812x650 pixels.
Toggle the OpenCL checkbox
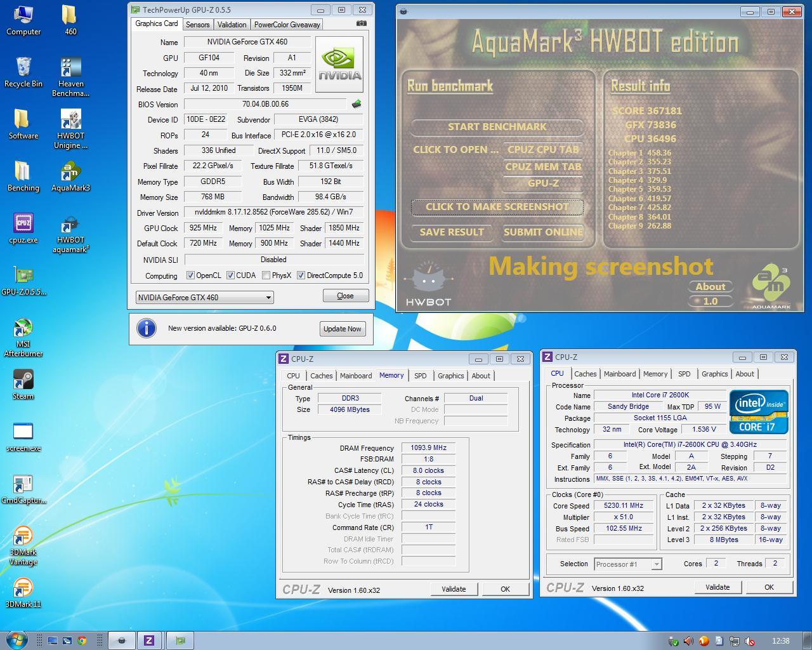coord(190,275)
